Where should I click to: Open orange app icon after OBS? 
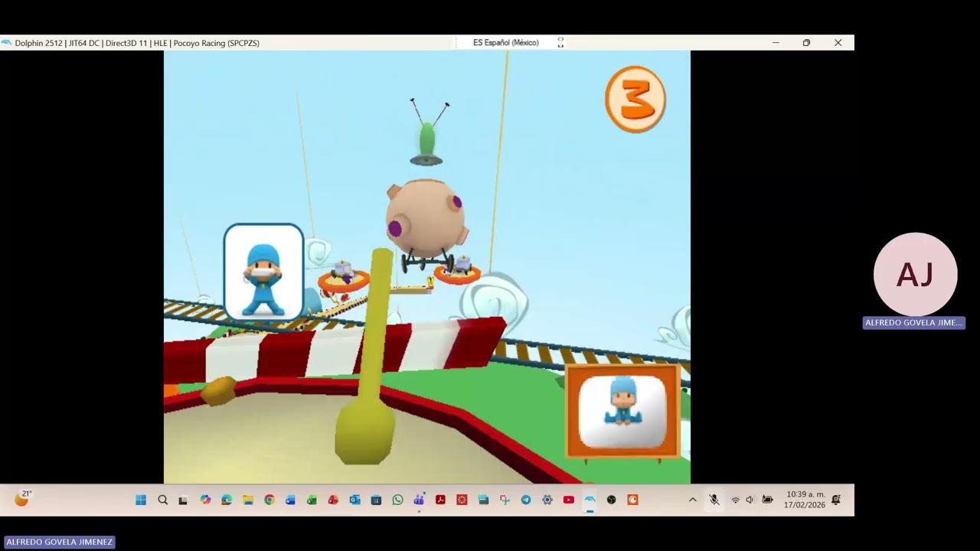pos(632,500)
